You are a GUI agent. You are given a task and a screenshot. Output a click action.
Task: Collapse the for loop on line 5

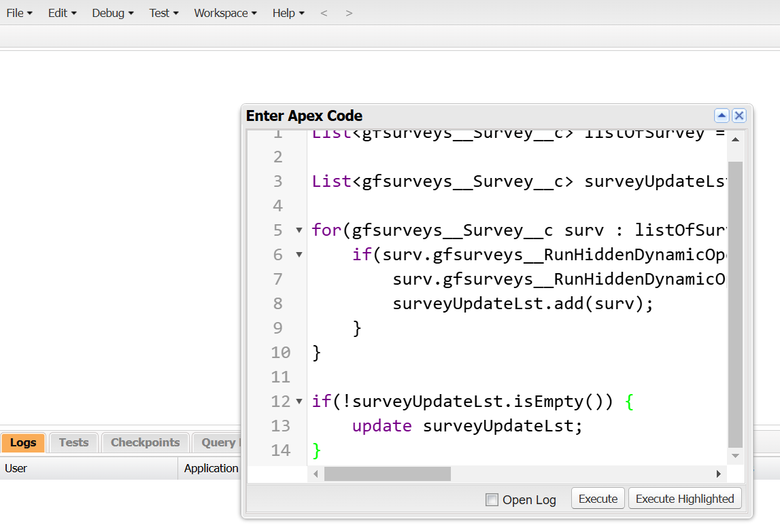tap(299, 230)
